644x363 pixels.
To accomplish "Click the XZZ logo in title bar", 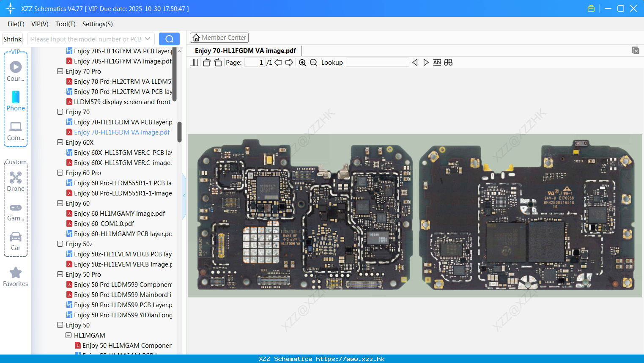I will click(10, 8).
